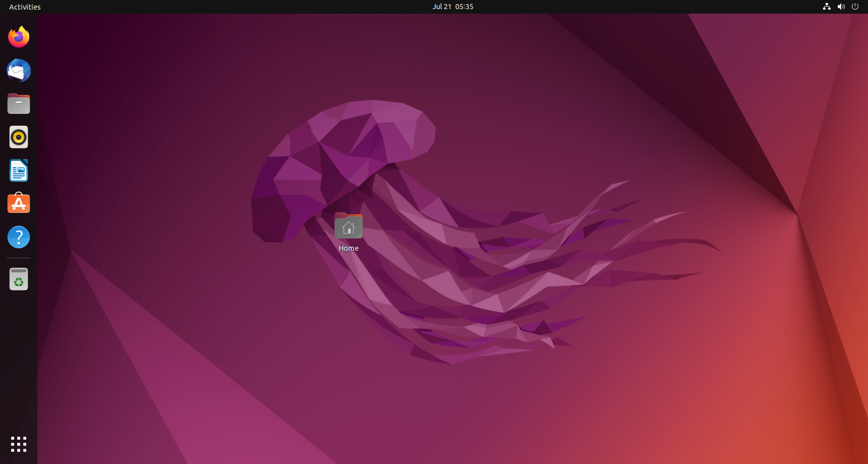Show Applications grid
This screenshot has height=464, width=868.
click(x=19, y=444)
